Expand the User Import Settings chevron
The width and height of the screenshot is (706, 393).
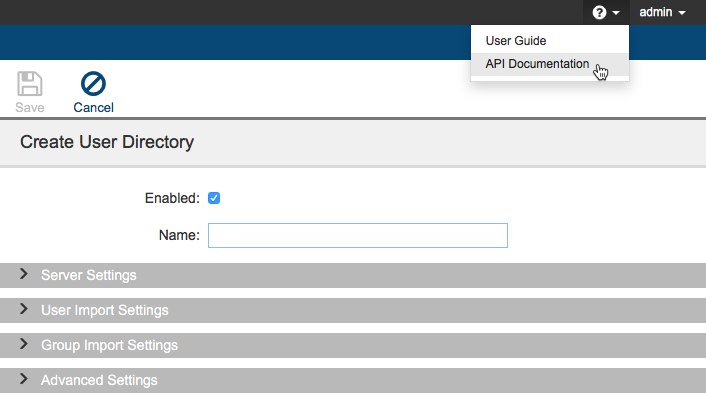coord(24,309)
